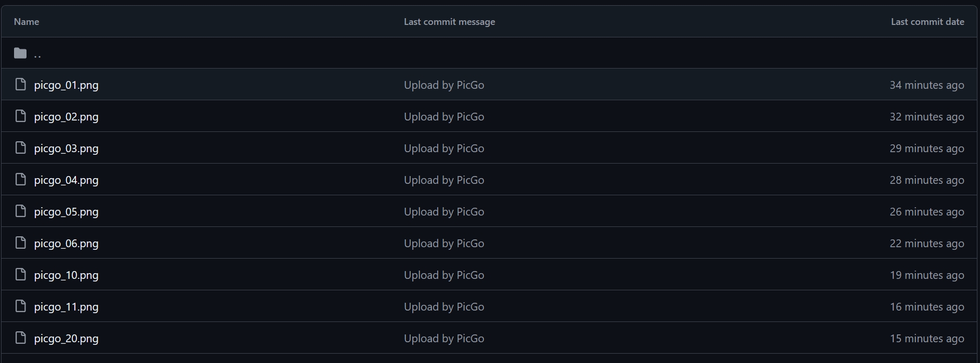Open commit message for picgo_06.png
980x363 pixels.
443,244
